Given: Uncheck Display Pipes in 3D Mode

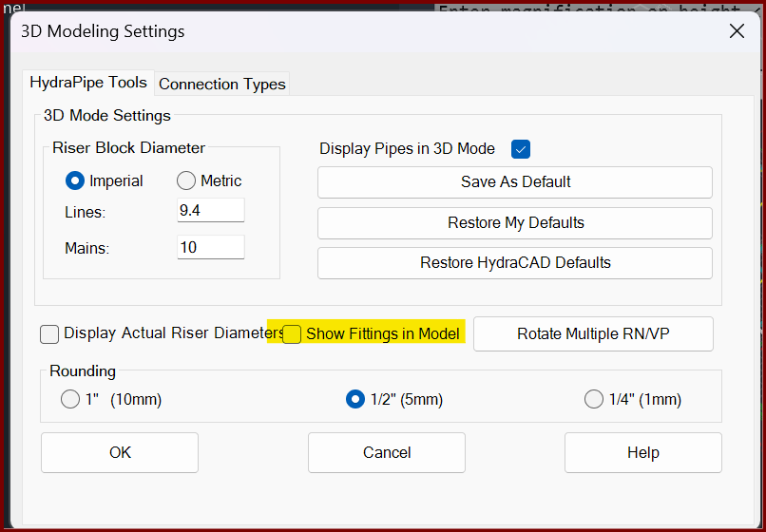Looking at the screenshot, I should 520,149.
